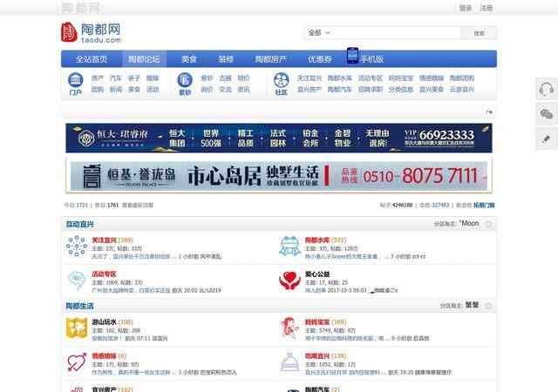Open the mobile phone icon for 手机版
Image resolution: width=558 pixels, height=392 pixels.
click(x=352, y=57)
